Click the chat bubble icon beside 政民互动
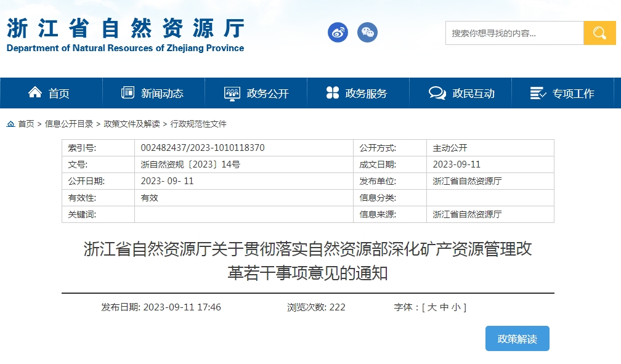This screenshot has width=621, height=364. 437,93
